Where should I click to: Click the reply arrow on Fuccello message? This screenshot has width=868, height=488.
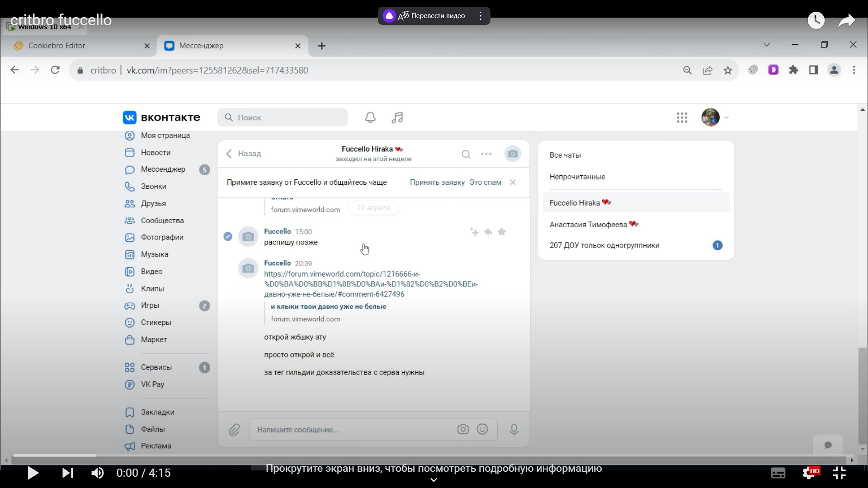coord(488,232)
